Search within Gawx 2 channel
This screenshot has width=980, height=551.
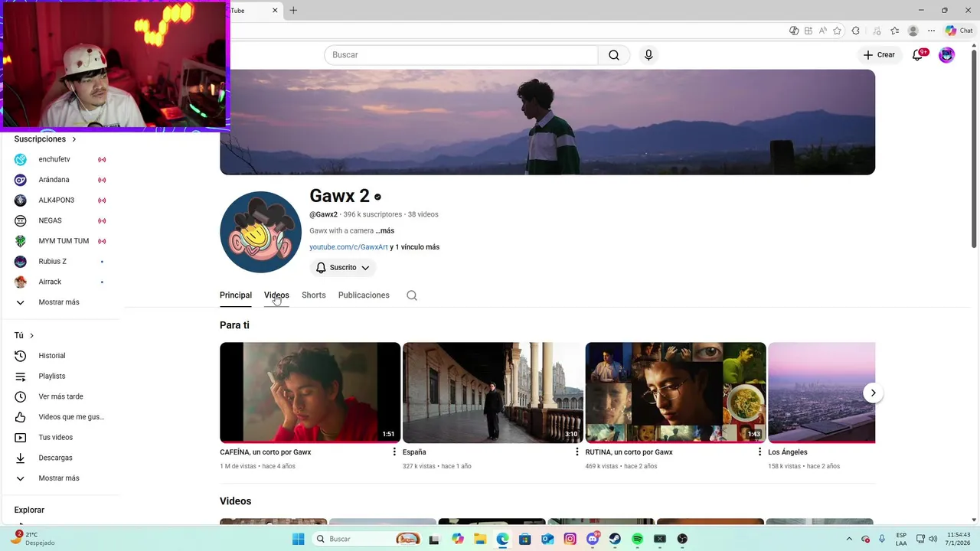click(x=412, y=295)
